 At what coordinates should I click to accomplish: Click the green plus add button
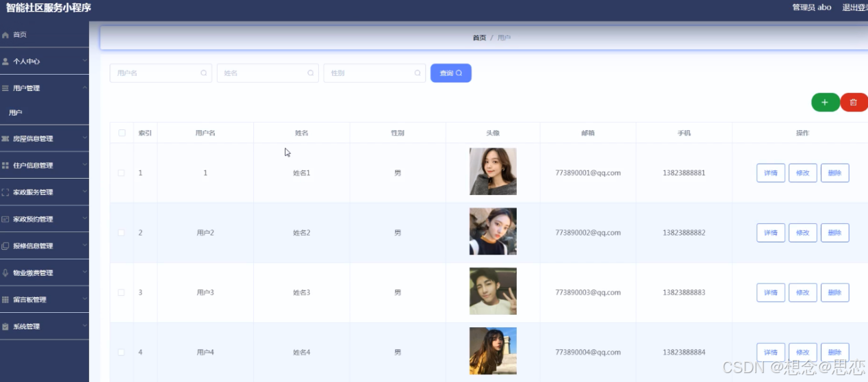(x=826, y=102)
